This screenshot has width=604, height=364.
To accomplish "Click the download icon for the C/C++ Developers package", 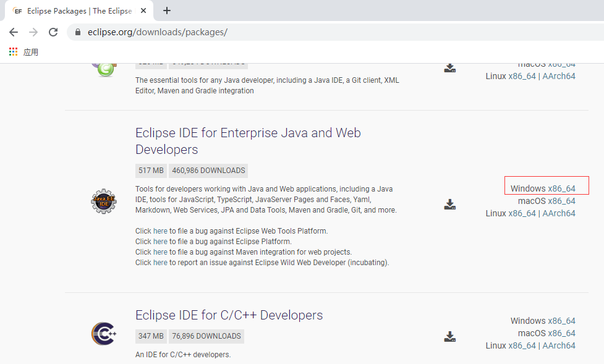I will click(x=450, y=337).
